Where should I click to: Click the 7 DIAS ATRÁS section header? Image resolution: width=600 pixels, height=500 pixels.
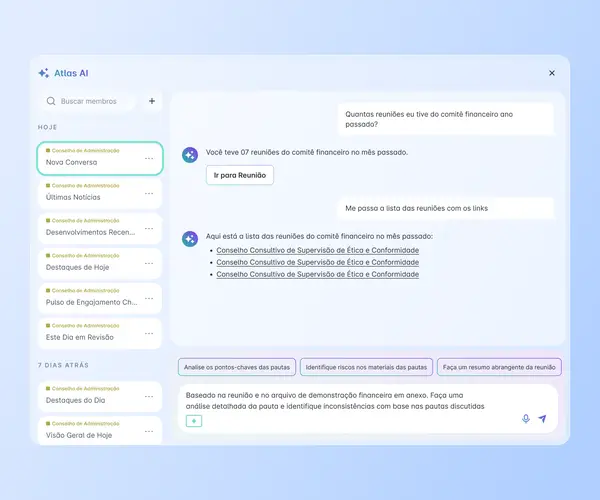click(63, 365)
